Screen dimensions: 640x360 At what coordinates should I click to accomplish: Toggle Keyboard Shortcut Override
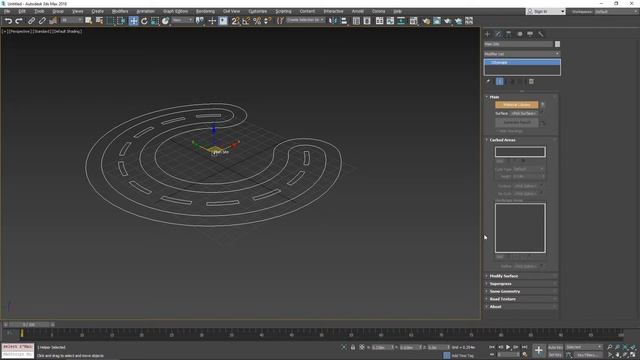click(x=223, y=21)
